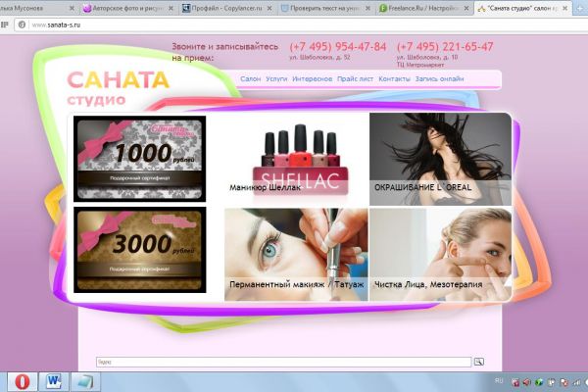This screenshot has height=392, width=588.
Task: Open the ОКРАШИВАНИЕ L`OREAL tile
Action: coord(440,160)
